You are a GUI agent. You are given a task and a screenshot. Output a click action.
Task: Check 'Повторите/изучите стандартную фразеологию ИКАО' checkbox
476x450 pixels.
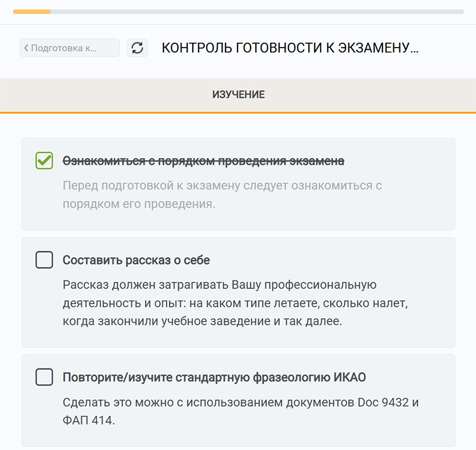(x=44, y=377)
